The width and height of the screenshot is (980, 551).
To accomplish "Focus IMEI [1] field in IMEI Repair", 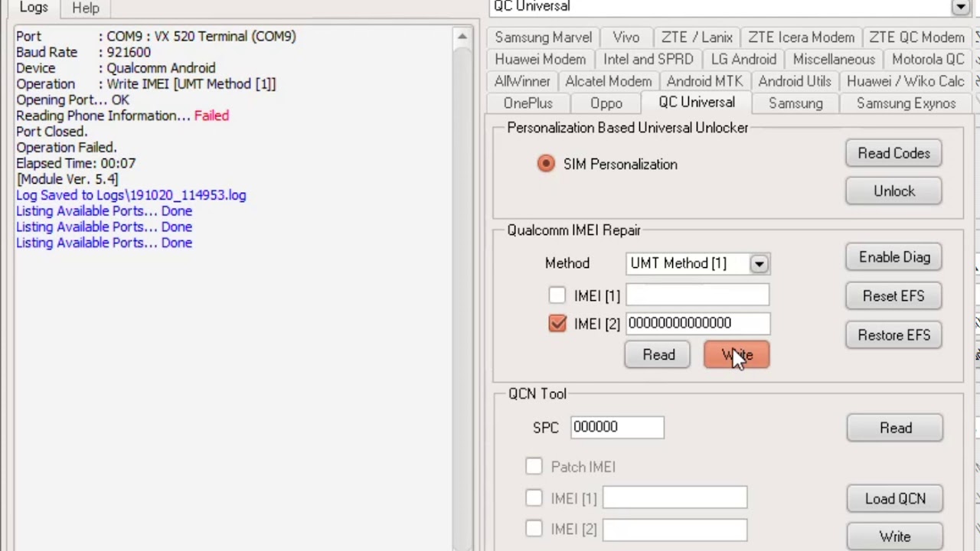I will coord(697,295).
